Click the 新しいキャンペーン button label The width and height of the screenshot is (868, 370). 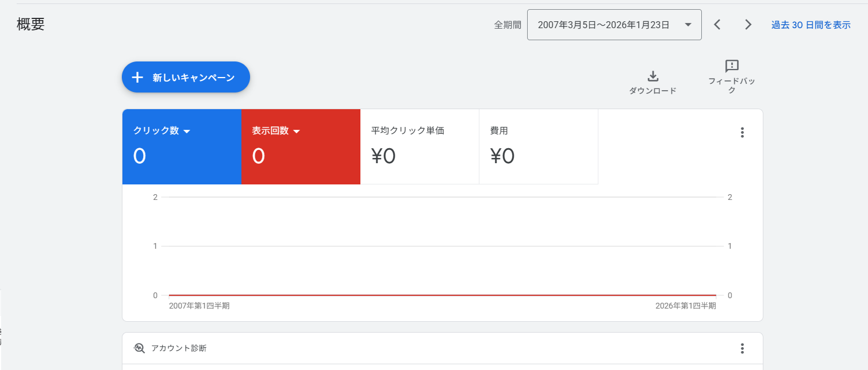pos(193,78)
